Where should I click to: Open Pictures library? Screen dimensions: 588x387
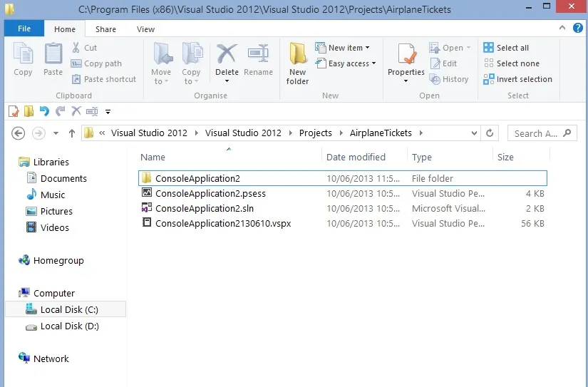[49, 211]
